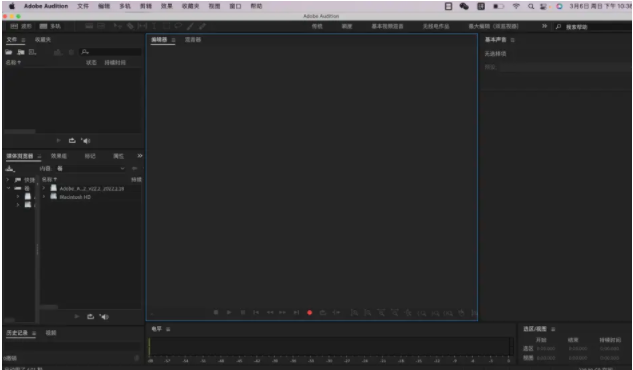The image size is (633, 370).
Task: Click the Media Browser add-shortcut download icon
Action: 10,169
